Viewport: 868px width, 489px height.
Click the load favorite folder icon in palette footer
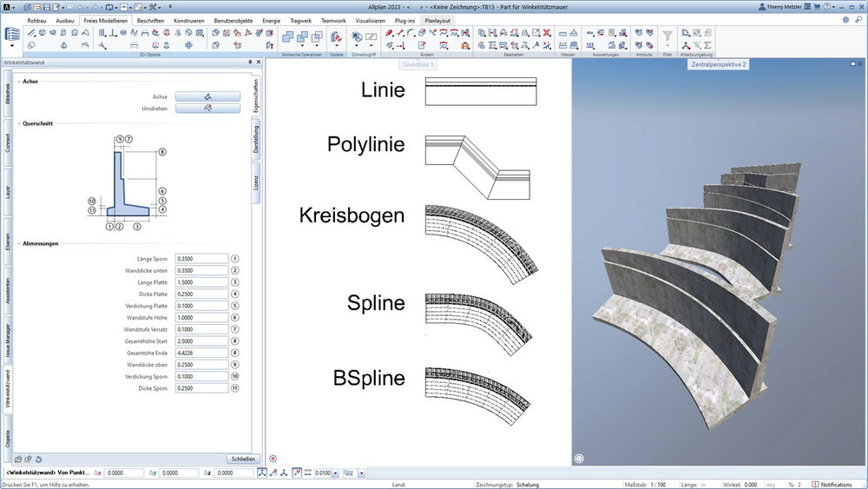point(18,459)
